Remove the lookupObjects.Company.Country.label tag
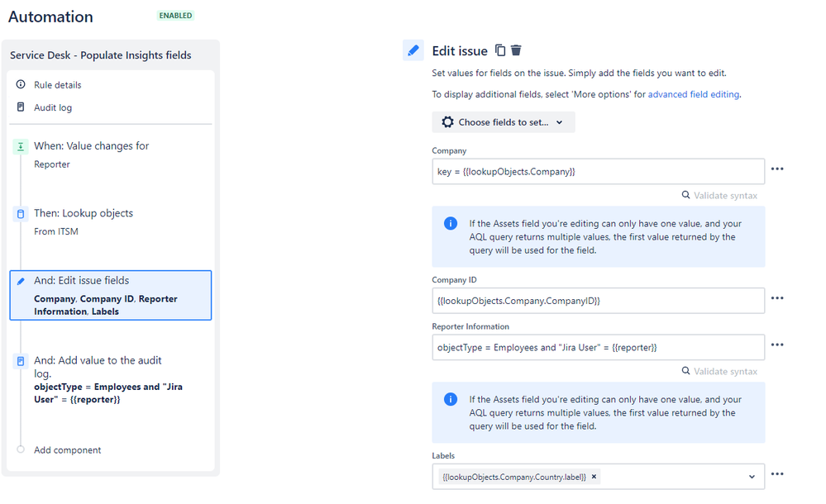Viewport: 826px width, 504px height. click(x=594, y=477)
